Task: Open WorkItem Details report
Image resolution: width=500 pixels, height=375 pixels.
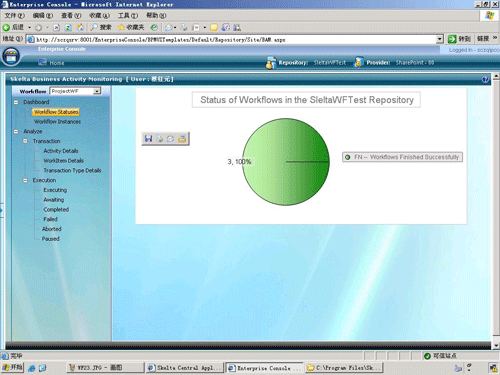Action: (64, 161)
